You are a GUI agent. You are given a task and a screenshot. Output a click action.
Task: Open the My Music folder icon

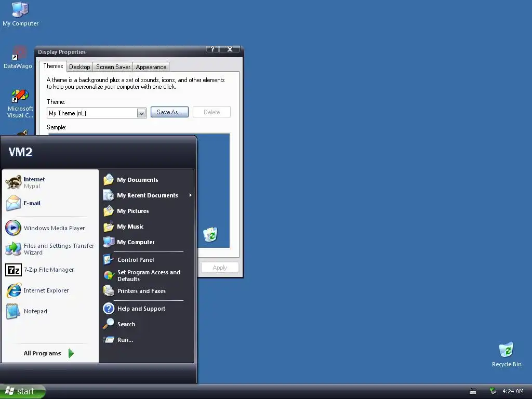click(109, 227)
